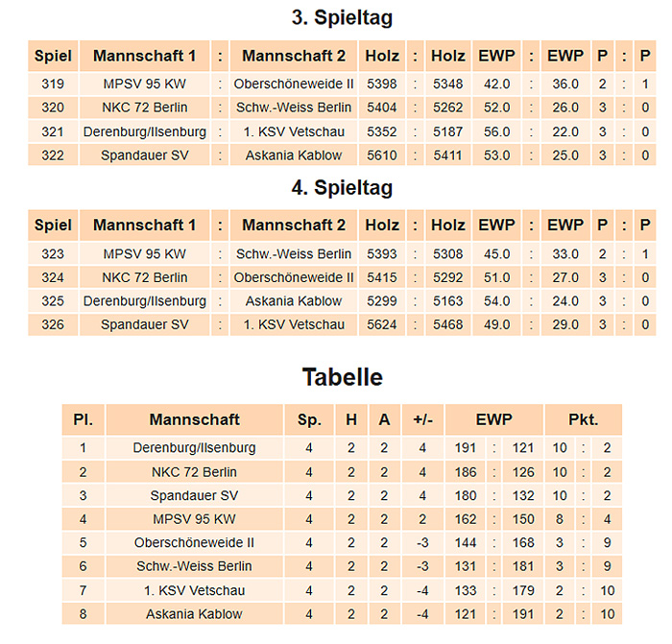Click the Sp. column header in Tabelle

pos(309,419)
